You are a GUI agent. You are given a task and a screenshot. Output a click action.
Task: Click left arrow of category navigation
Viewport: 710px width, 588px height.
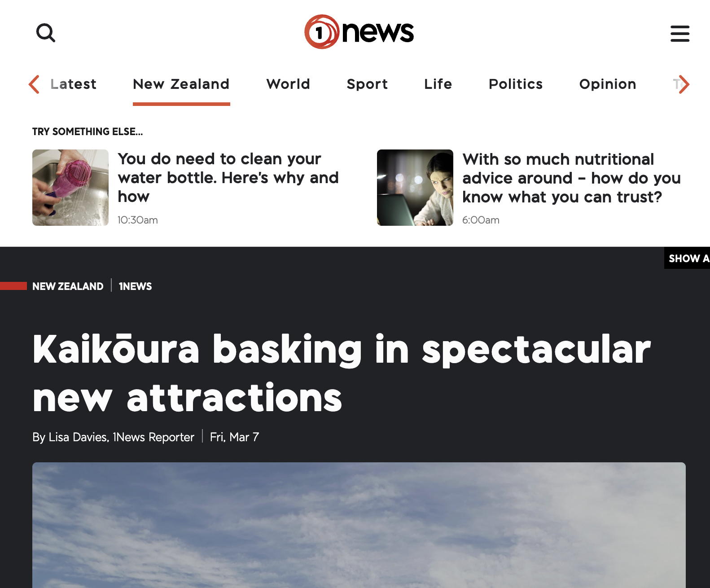[x=34, y=84]
